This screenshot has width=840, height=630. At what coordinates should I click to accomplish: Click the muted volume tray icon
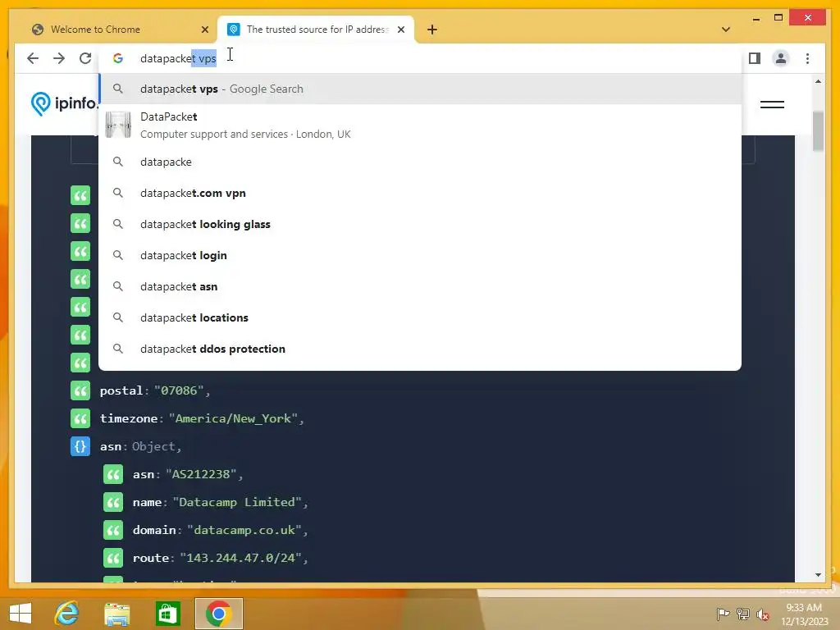click(x=762, y=614)
